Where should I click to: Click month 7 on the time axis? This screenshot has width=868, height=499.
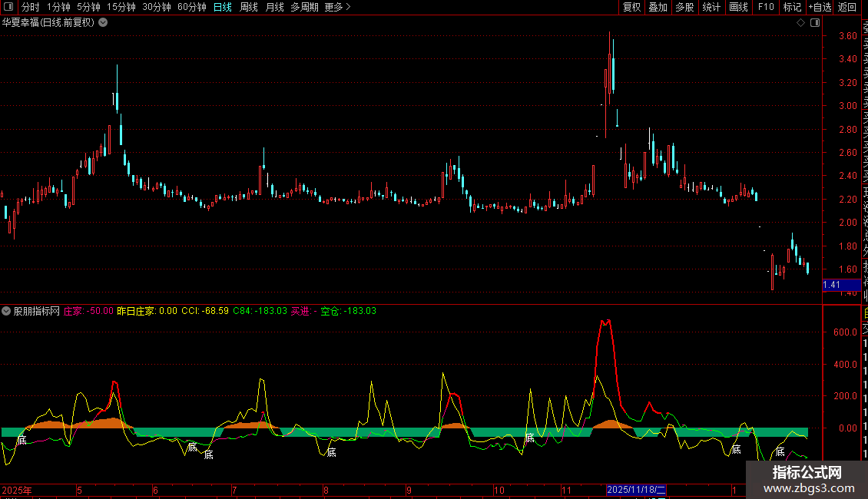click(x=235, y=490)
